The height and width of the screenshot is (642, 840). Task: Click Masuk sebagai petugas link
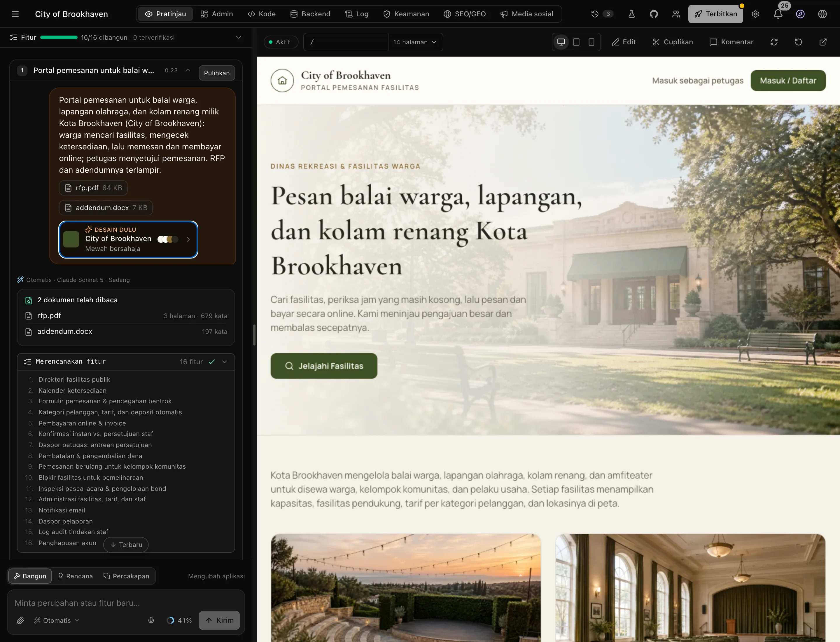click(697, 81)
